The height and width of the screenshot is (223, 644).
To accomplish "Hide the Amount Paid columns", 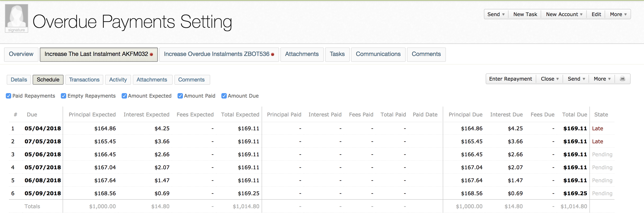I will click(180, 96).
